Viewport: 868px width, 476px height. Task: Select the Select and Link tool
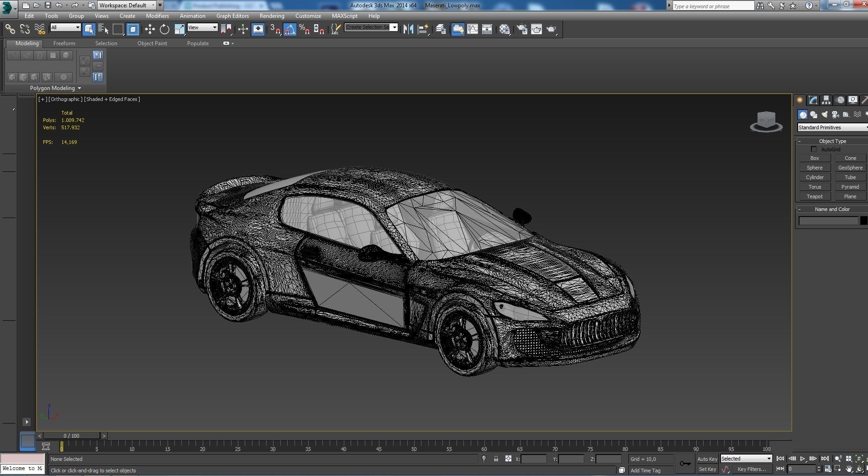click(10, 29)
